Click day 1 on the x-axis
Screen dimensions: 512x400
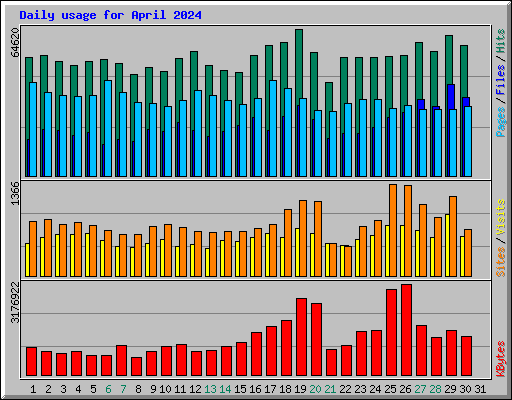coord(33,389)
